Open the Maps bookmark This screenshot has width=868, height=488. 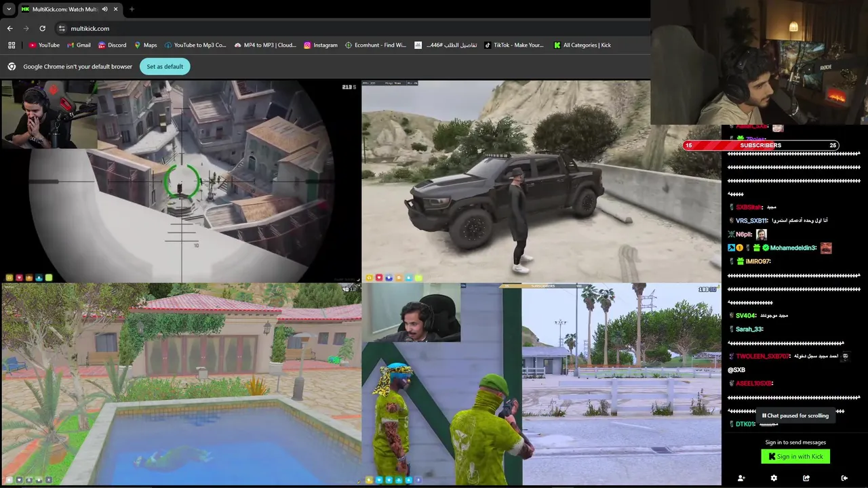click(145, 45)
